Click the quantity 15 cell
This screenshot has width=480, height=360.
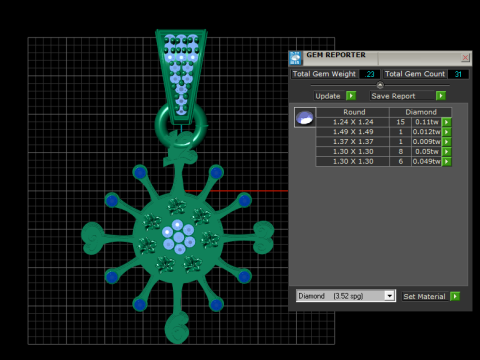(401, 122)
